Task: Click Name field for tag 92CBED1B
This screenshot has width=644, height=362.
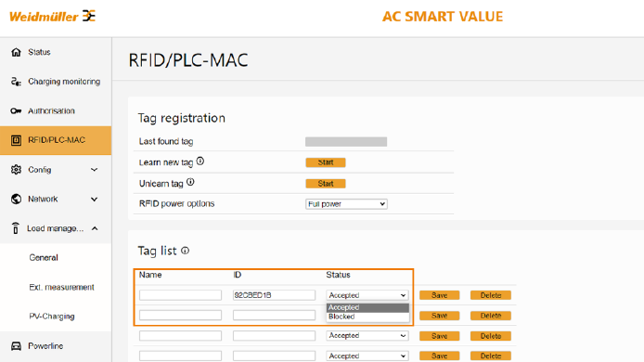Action: point(180,295)
